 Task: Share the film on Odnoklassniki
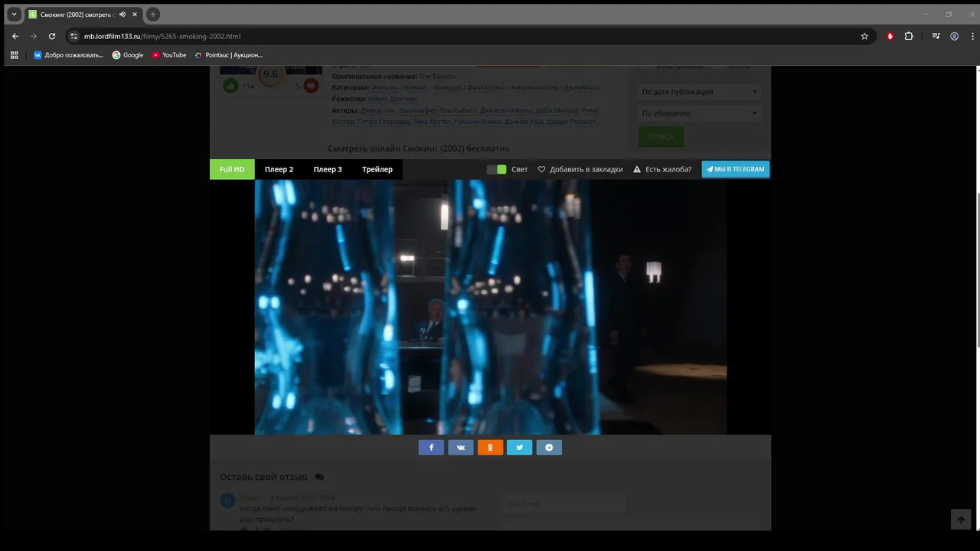point(490,448)
